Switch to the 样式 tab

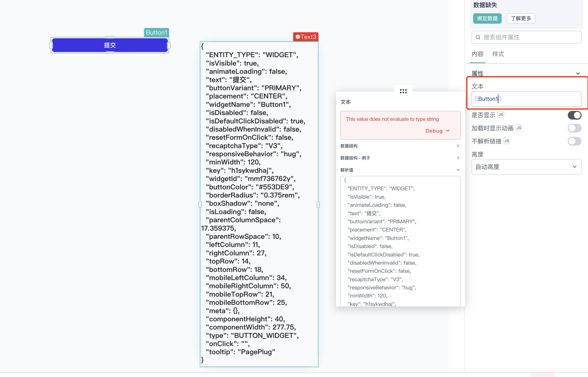click(x=498, y=54)
